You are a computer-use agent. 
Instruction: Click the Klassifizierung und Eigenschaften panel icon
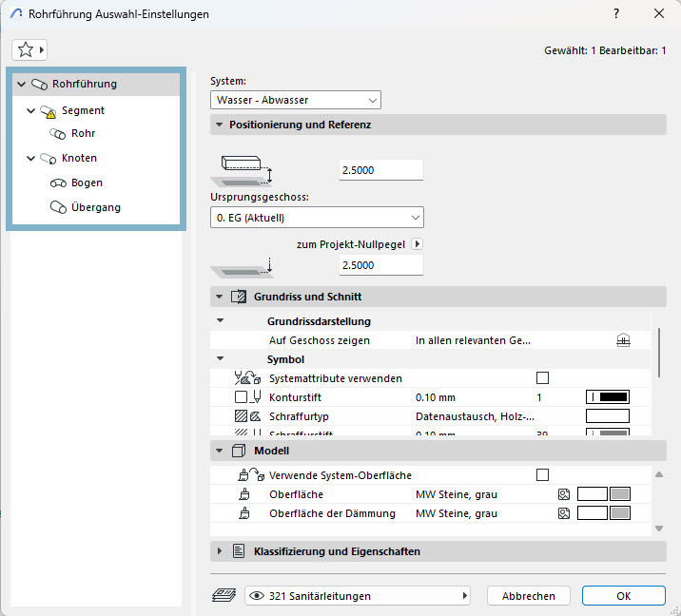(x=239, y=551)
